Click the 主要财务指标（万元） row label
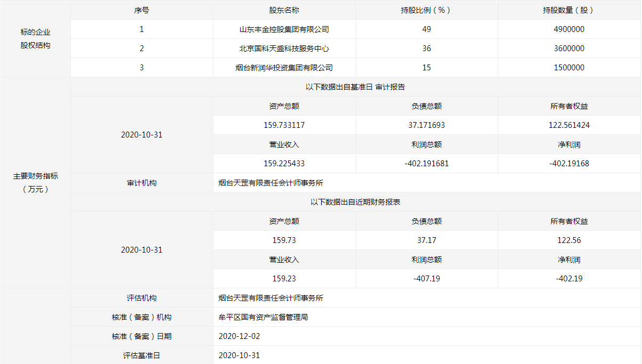 (35, 182)
